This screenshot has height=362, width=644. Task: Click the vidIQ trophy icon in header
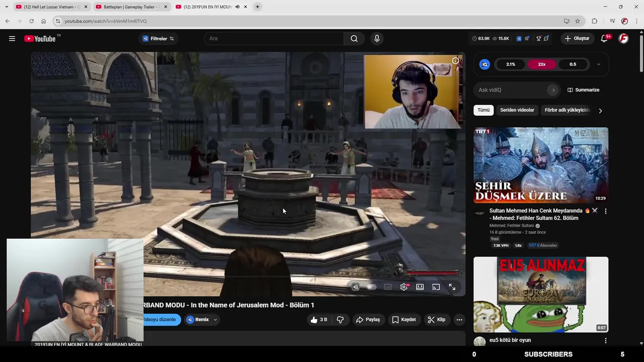(538, 38)
